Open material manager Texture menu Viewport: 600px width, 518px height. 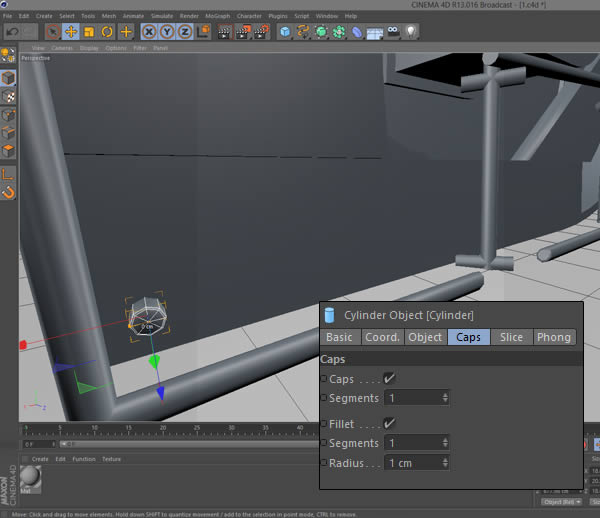click(111, 459)
